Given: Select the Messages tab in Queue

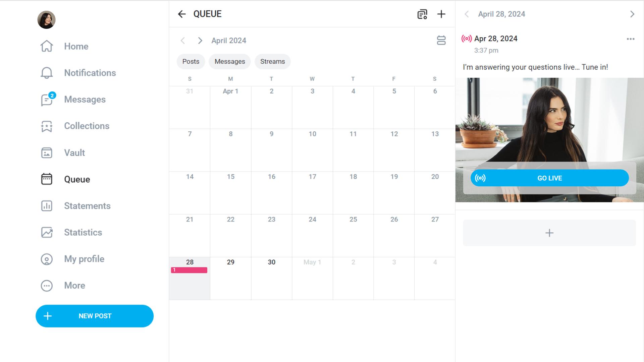Looking at the screenshot, I should (x=229, y=61).
